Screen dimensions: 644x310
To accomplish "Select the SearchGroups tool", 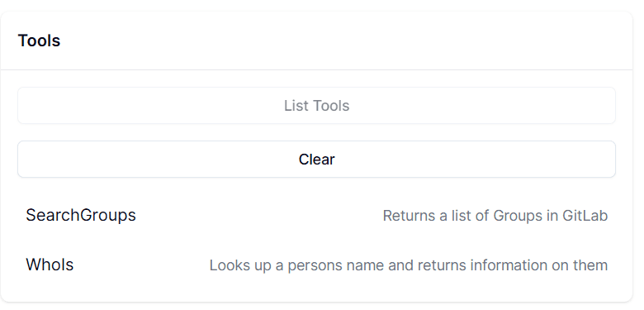I will point(316,216).
